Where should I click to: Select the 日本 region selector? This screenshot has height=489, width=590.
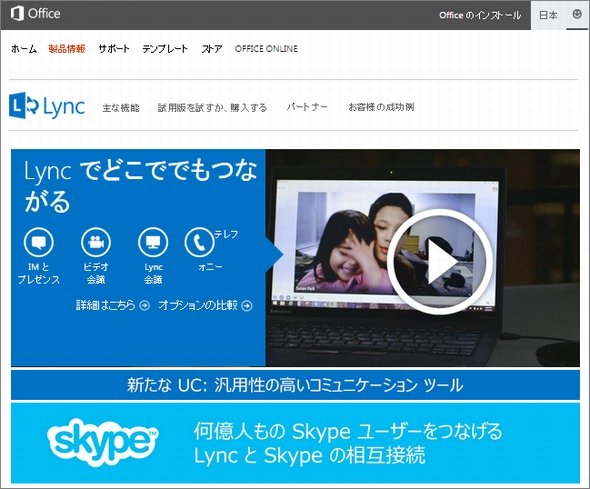548,15
